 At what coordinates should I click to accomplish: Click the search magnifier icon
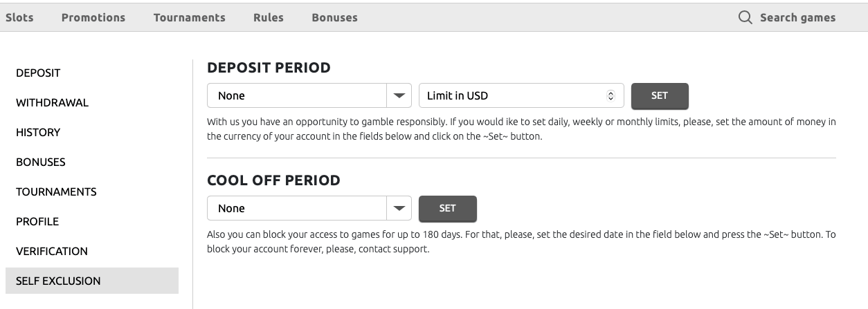point(745,18)
